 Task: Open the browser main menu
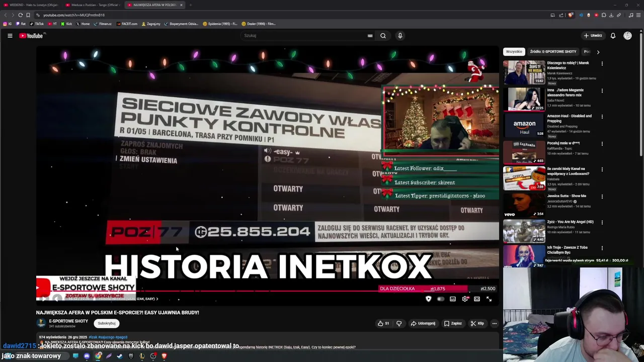click(639, 15)
